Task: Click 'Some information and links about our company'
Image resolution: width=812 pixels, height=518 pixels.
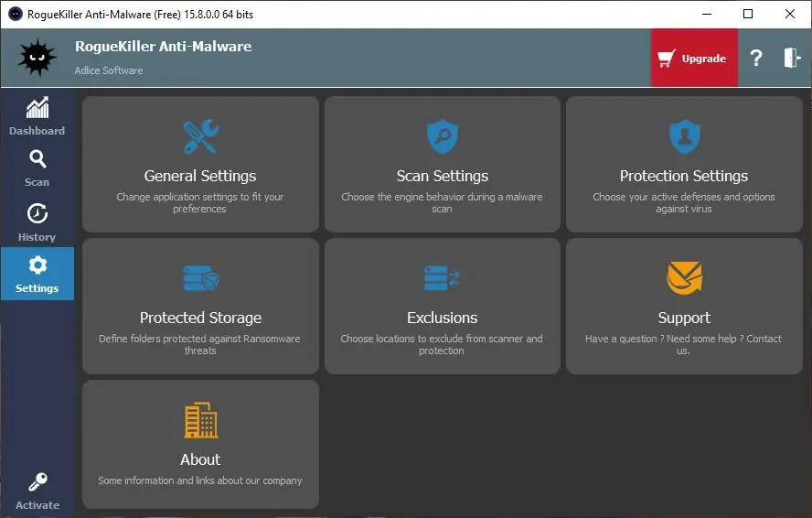Action: point(200,480)
